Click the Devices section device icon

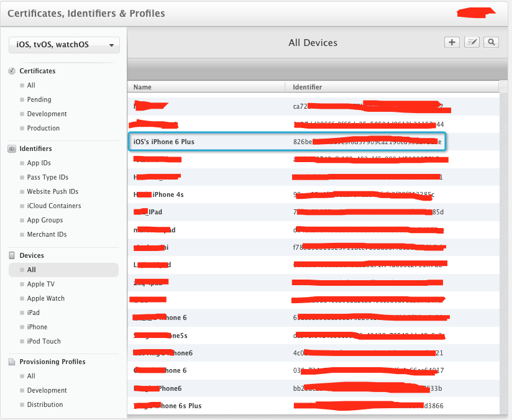[12, 255]
